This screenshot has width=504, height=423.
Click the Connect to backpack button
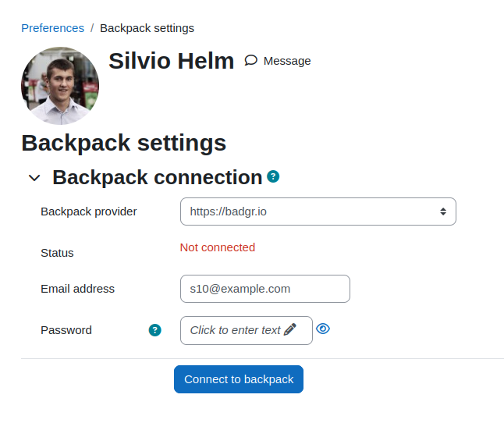[239, 379]
